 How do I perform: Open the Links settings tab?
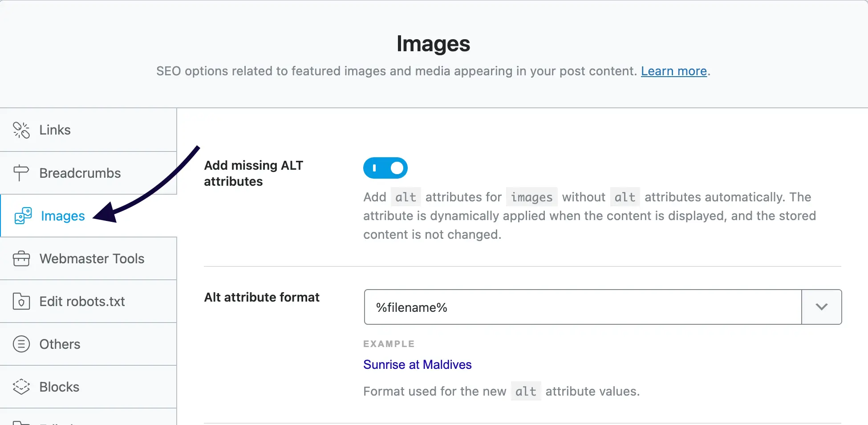[55, 130]
